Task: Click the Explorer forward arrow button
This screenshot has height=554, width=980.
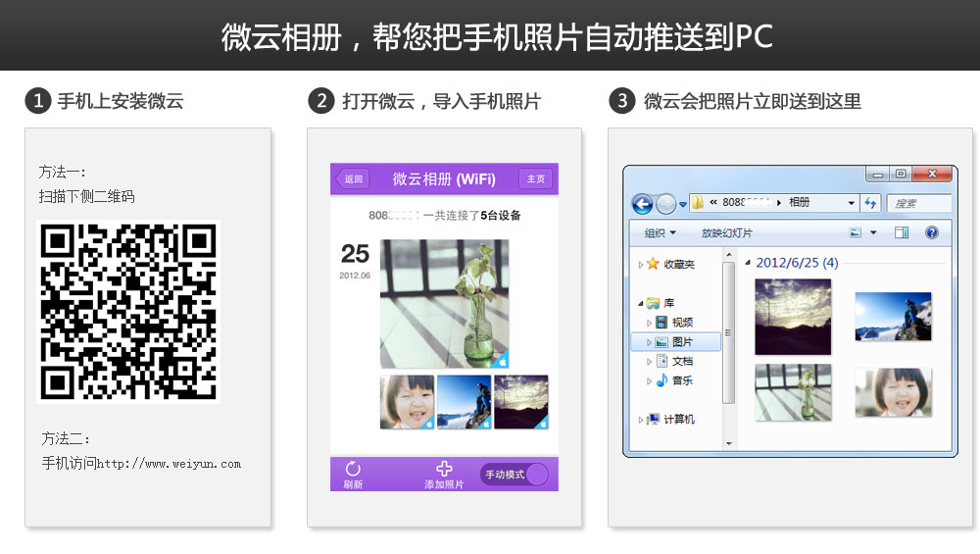Action: pos(666,204)
